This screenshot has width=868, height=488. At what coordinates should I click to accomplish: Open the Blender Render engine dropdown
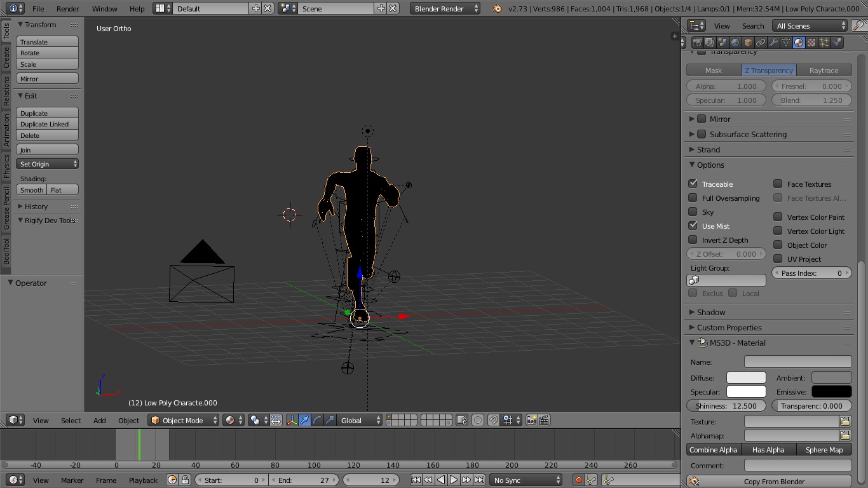tap(445, 9)
